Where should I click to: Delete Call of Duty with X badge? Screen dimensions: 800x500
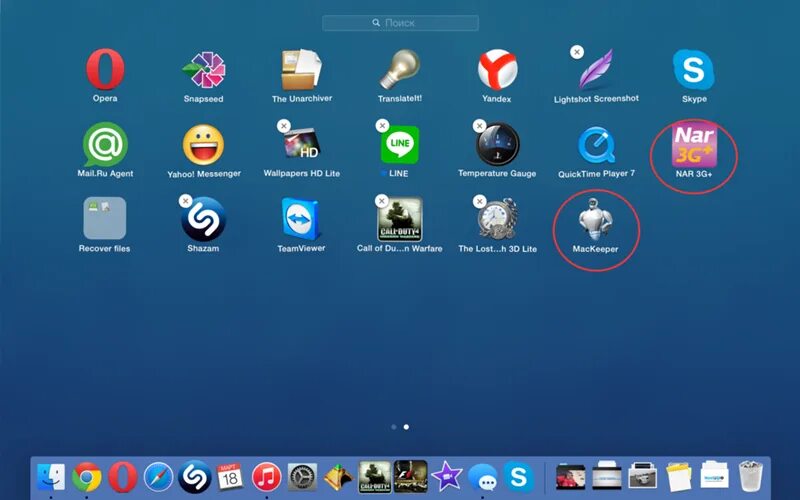pos(382,201)
